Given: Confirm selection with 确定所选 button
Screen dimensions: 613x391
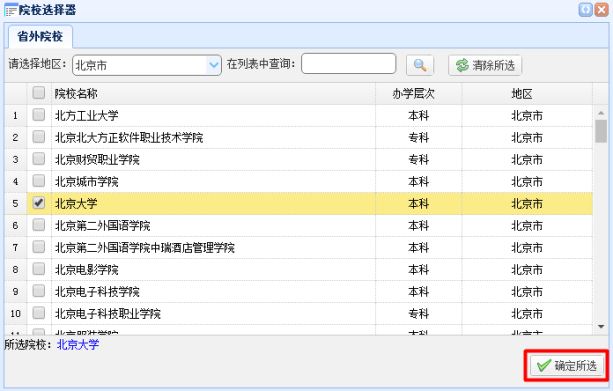Looking at the screenshot, I should [x=566, y=366].
